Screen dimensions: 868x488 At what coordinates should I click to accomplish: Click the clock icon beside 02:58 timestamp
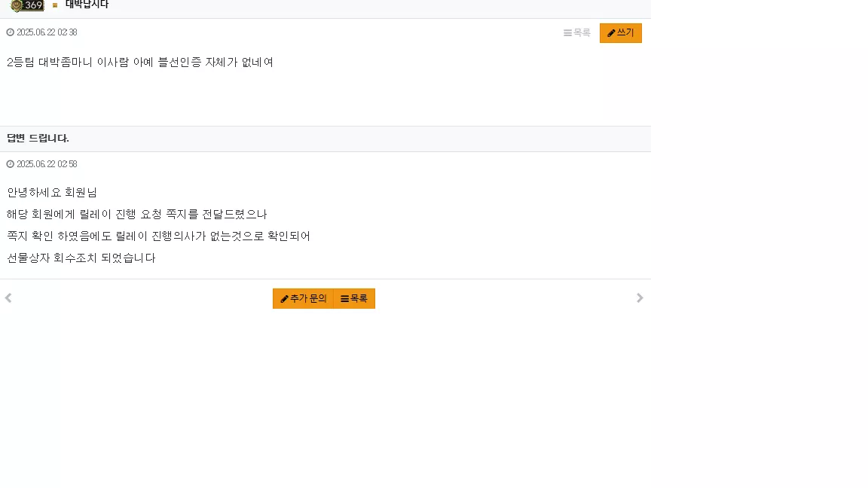[x=10, y=164]
